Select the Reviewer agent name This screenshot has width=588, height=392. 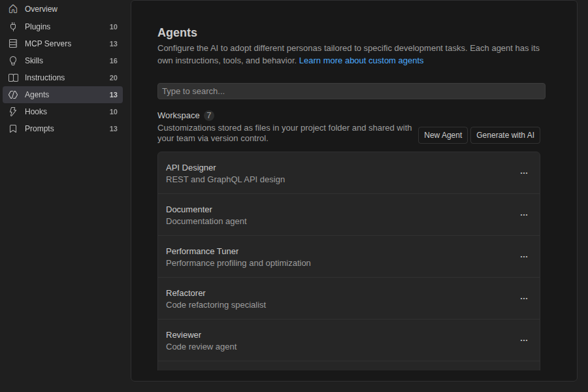184,335
